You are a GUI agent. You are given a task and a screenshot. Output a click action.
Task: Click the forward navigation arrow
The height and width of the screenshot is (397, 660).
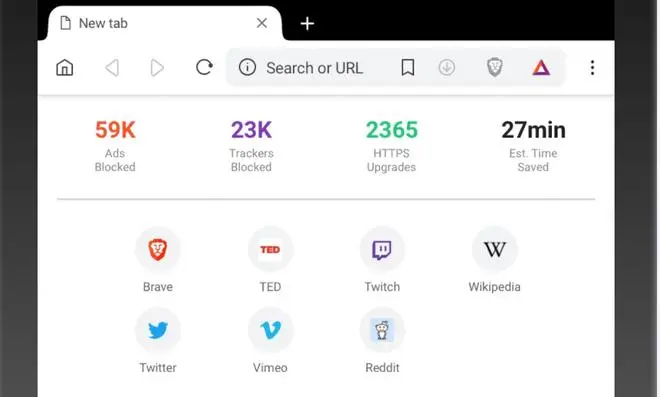(157, 67)
